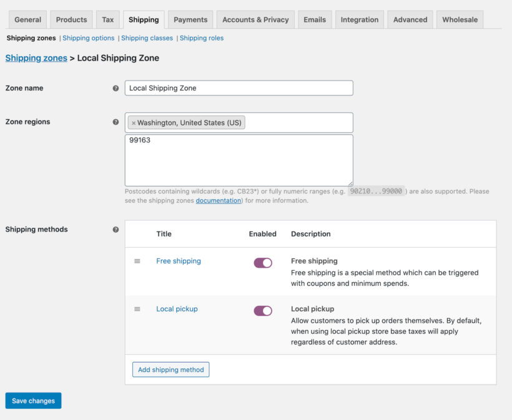Disable the Local pickup toggle

pos(263,310)
